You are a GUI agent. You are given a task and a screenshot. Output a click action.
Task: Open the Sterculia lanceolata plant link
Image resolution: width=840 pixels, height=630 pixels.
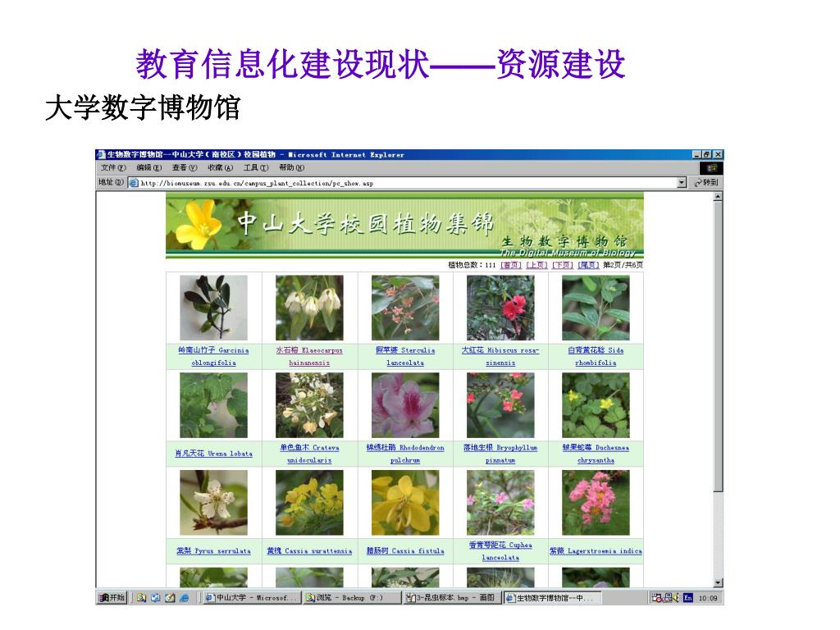[405, 356]
